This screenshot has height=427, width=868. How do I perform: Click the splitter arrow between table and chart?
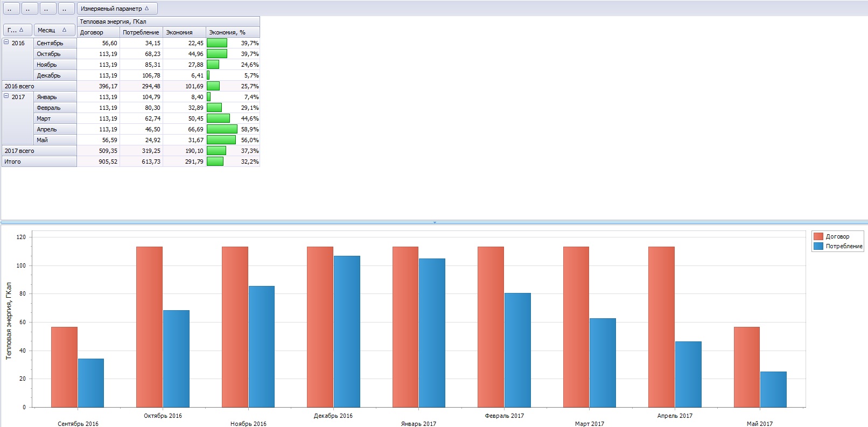(434, 222)
